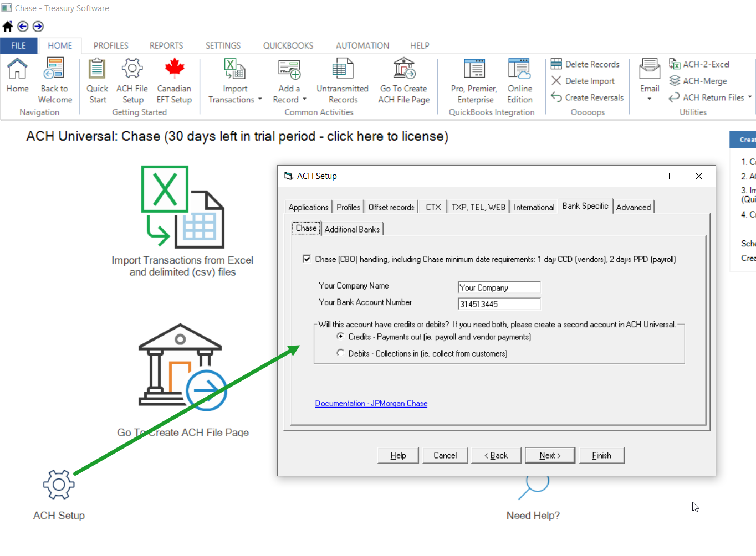This screenshot has width=756, height=556.
Task: Open Canadian EFT Setup
Action: tap(174, 81)
